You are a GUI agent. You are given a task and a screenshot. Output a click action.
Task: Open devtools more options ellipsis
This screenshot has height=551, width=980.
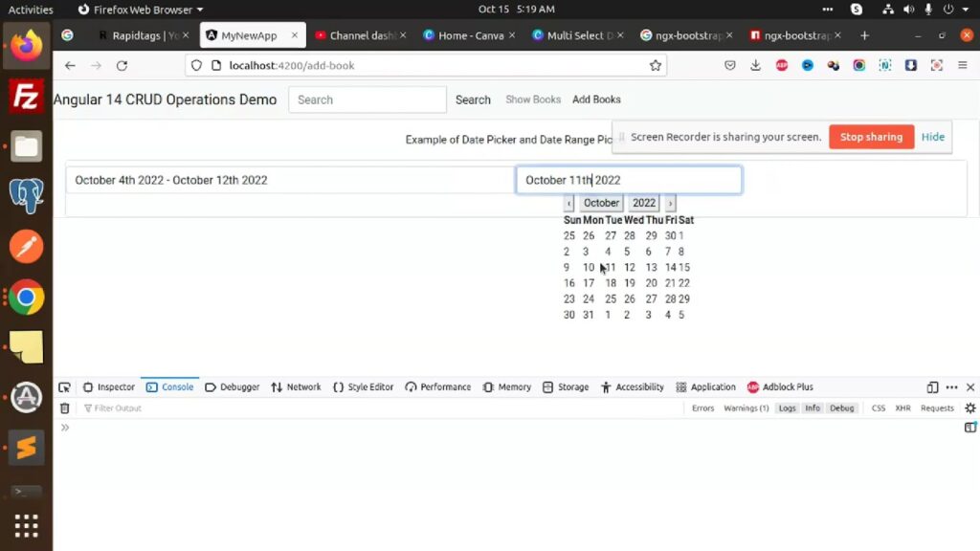[952, 387]
